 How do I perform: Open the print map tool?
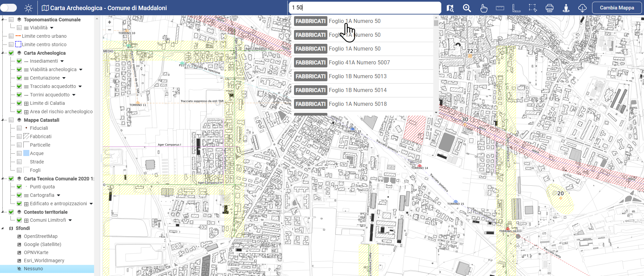click(x=550, y=8)
